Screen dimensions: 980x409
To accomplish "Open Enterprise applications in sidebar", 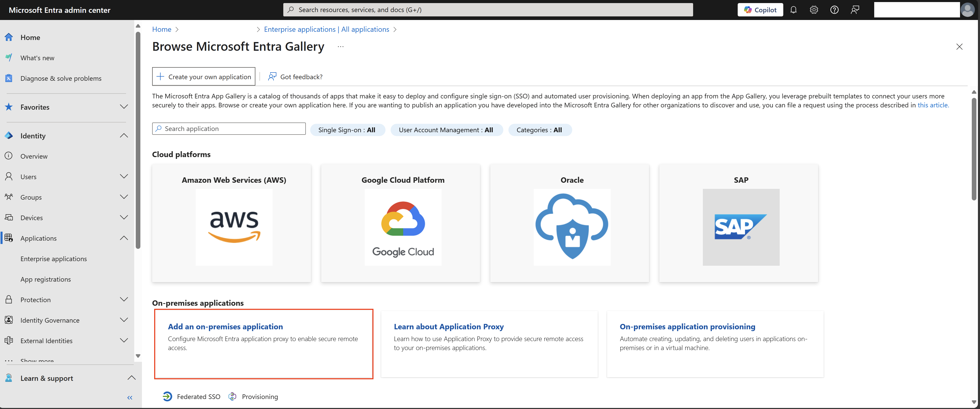I will 54,259.
